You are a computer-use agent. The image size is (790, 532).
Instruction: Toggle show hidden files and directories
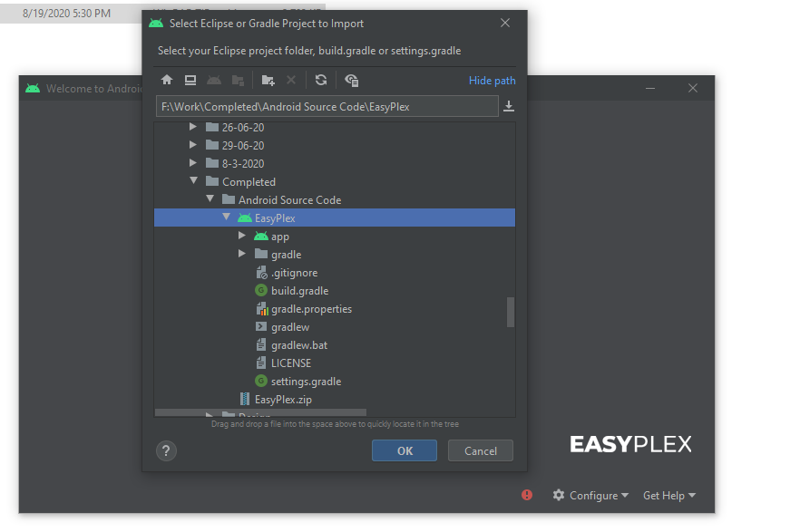(352, 80)
